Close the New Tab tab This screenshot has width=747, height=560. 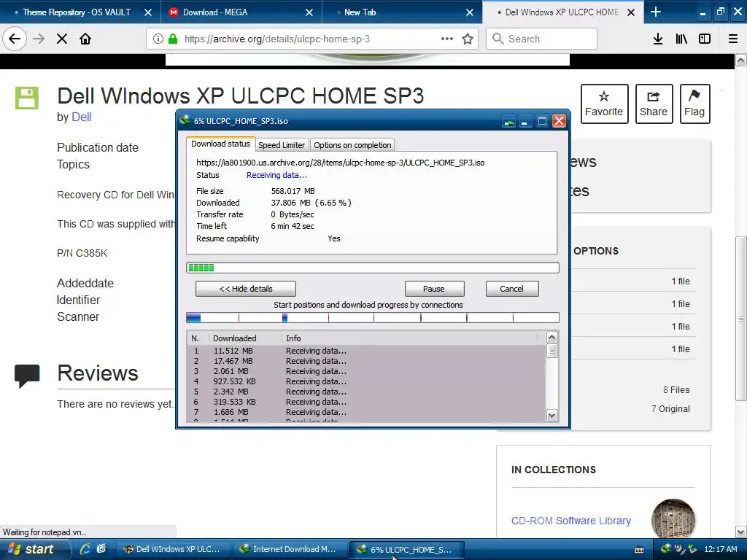pos(470,12)
